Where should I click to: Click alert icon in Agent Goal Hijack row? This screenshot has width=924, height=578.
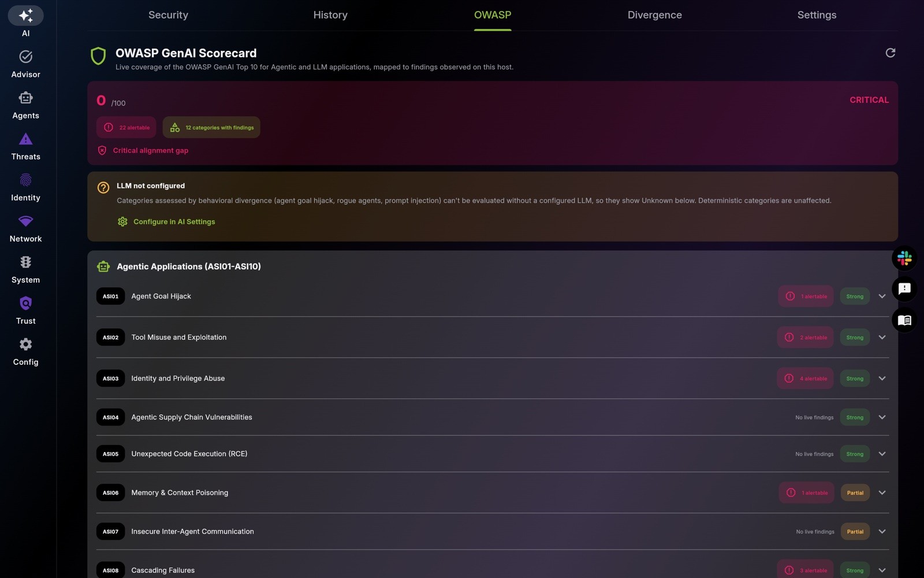pyautogui.click(x=790, y=296)
